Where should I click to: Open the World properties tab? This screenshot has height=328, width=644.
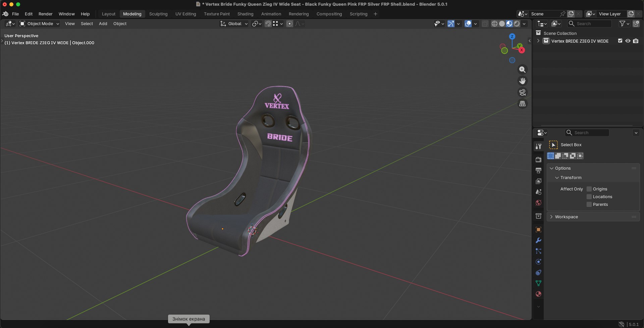click(538, 203)
